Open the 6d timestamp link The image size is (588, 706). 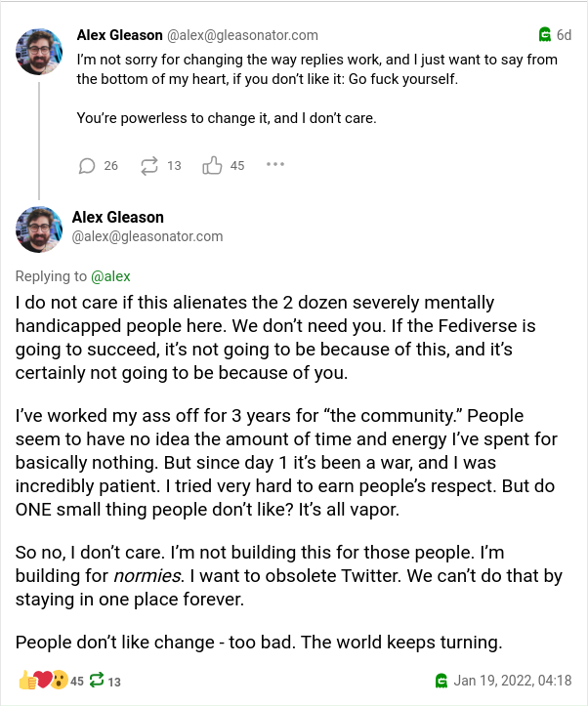click(x=565, y=35)
